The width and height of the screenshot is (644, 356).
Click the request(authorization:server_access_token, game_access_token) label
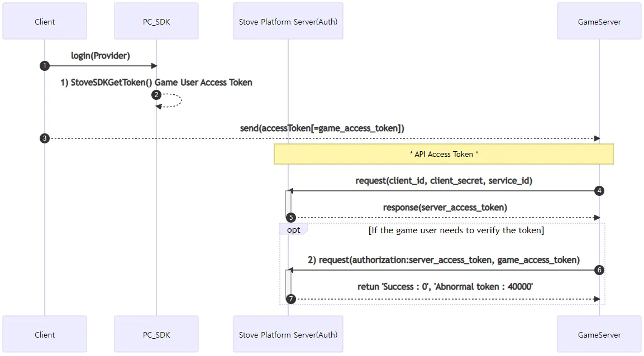point(444,260)
